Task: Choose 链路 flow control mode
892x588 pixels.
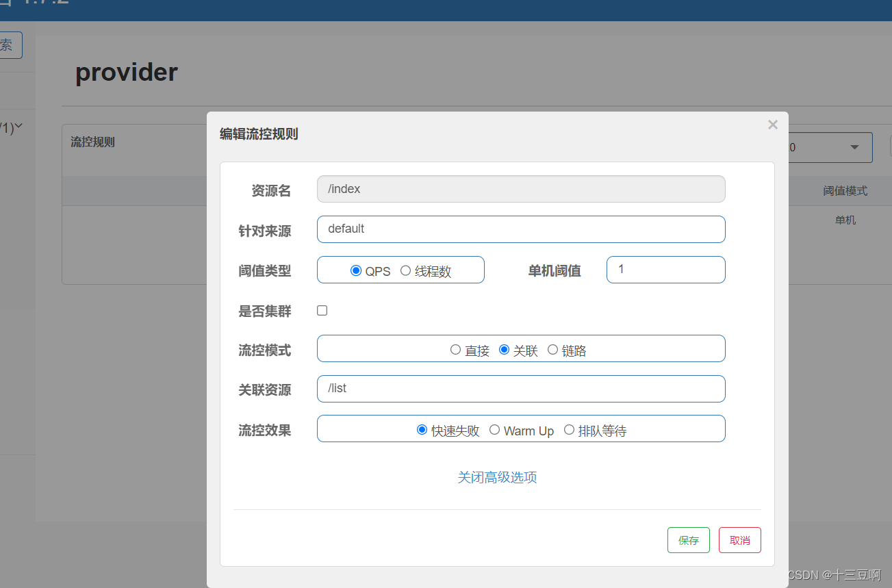Action: click(x=553, y=350)
